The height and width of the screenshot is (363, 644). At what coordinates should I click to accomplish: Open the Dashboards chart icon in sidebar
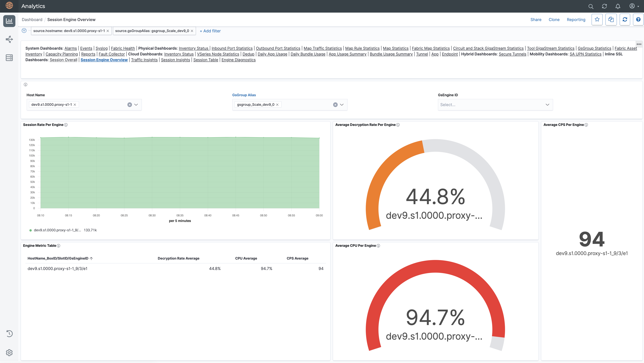point(9,21)
